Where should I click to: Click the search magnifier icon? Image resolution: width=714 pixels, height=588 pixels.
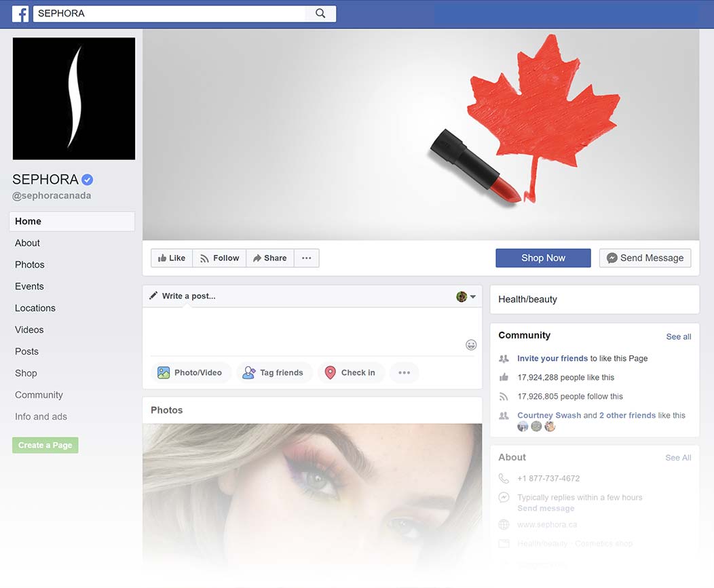320,14
